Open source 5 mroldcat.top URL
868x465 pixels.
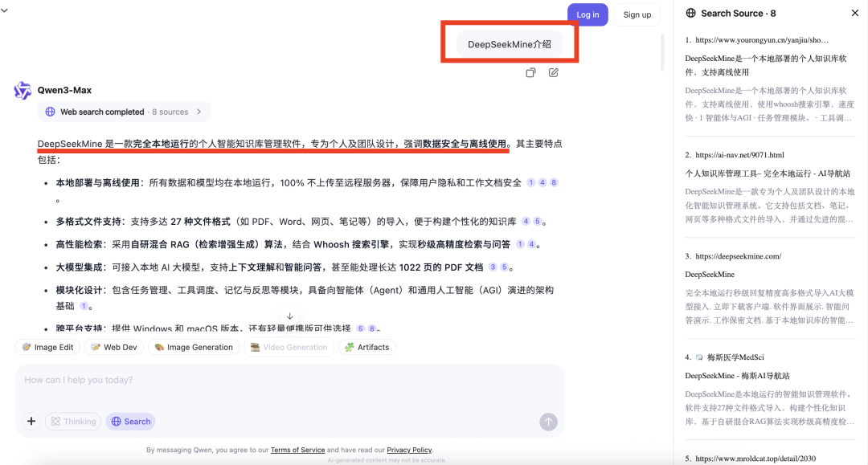coord(755,459)
